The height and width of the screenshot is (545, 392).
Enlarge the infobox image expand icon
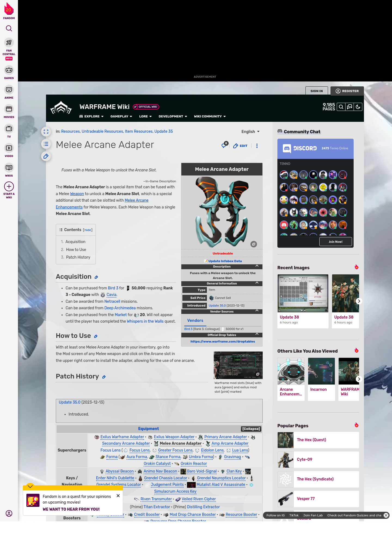click(254, 244)
